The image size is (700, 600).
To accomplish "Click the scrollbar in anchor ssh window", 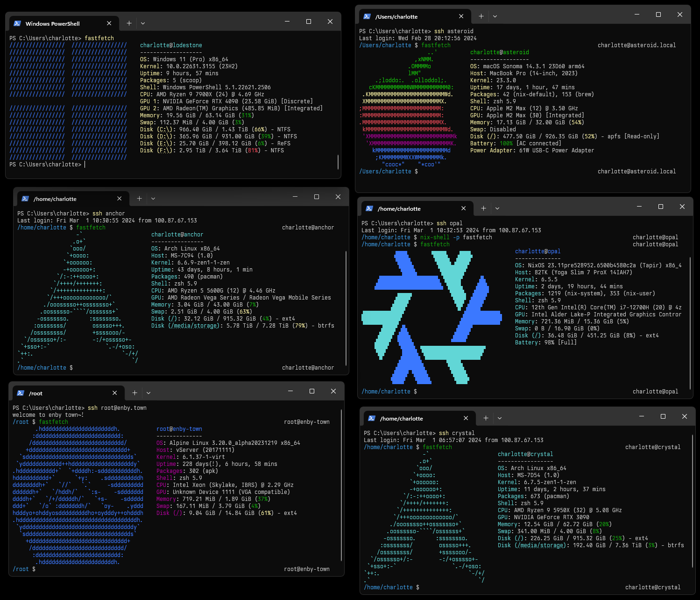I will (x=346, y=308).
